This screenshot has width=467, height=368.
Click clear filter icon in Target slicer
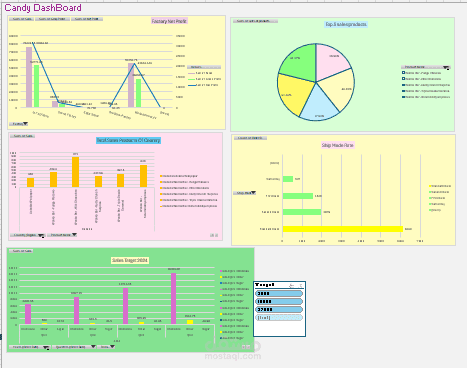click(300, 285)
